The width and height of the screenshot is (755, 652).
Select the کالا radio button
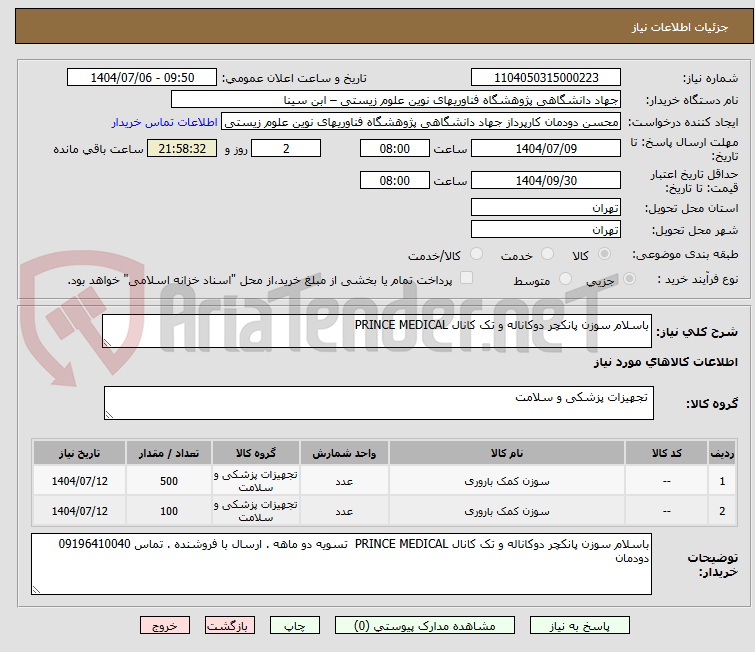(x=604, y=253)
